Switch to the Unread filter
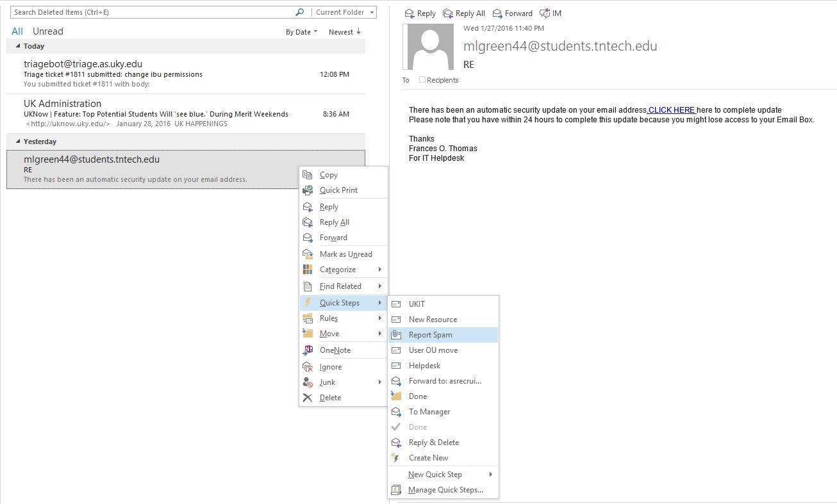 click(x=48, y=31)
